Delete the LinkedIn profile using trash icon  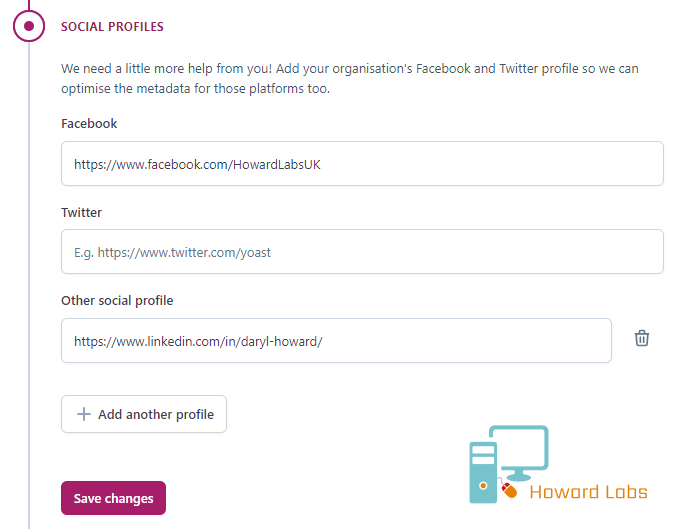coord(642,338)
